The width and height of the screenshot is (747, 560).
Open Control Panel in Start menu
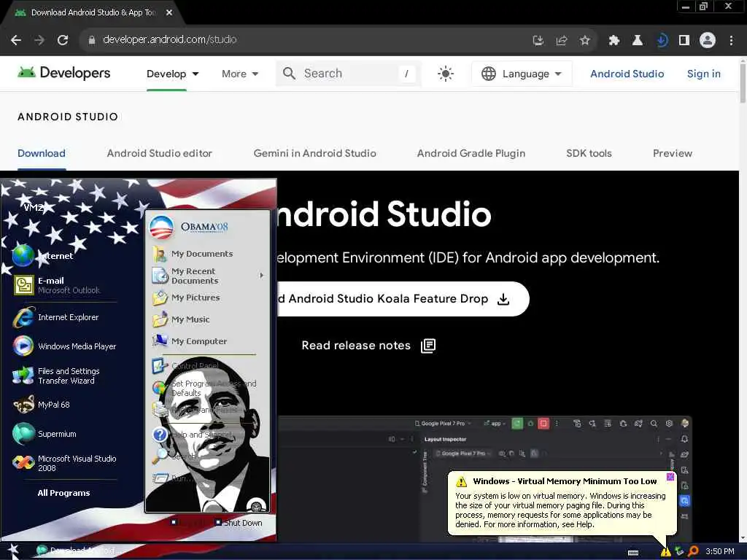(x=186, y=366)
